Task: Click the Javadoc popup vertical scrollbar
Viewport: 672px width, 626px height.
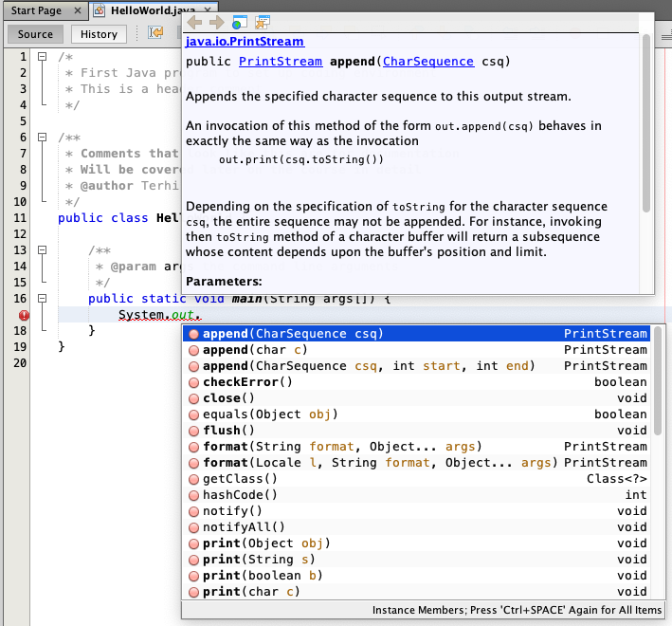Action: point(646,123)
